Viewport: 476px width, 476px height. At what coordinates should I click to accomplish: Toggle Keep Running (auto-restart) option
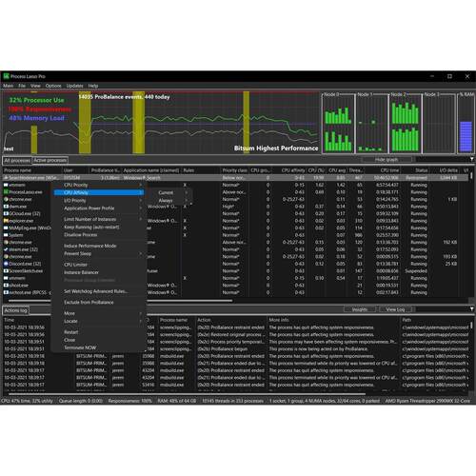pyautogui.click(x=91, y=228)
